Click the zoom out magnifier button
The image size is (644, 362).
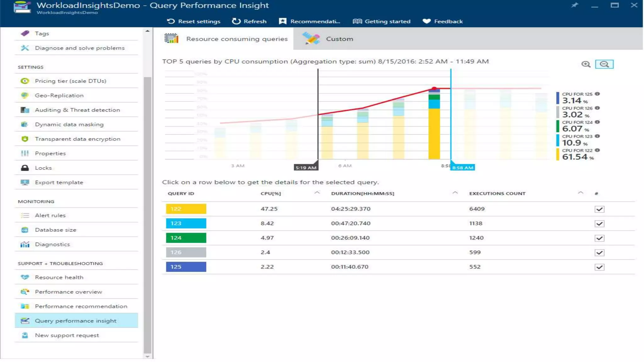(x=604, y=64)
